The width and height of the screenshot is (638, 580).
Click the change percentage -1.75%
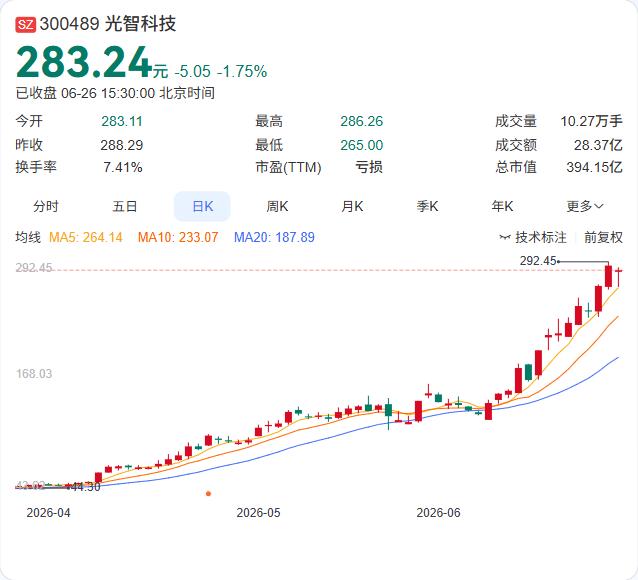pos(242,72)
